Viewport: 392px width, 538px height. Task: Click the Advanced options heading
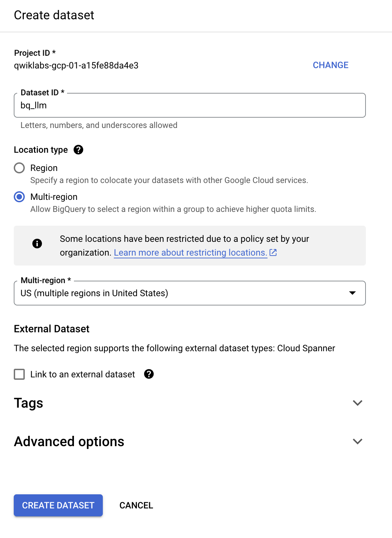tap(69, 441)
